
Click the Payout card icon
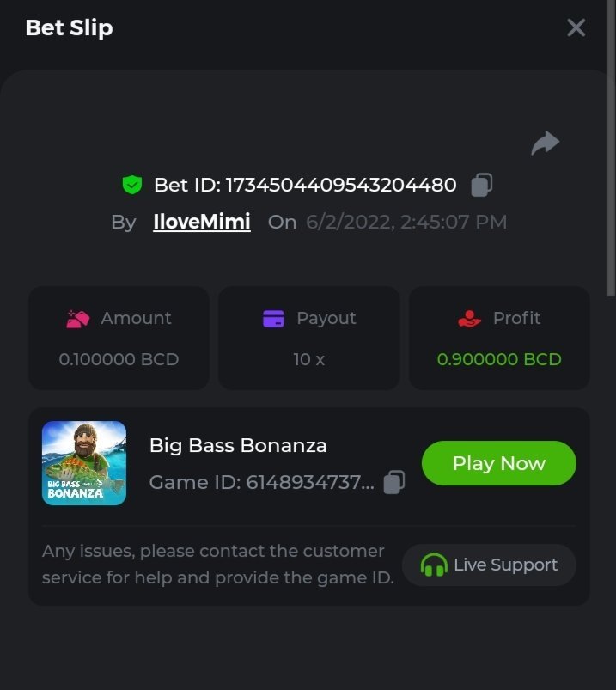click(273, 319)
